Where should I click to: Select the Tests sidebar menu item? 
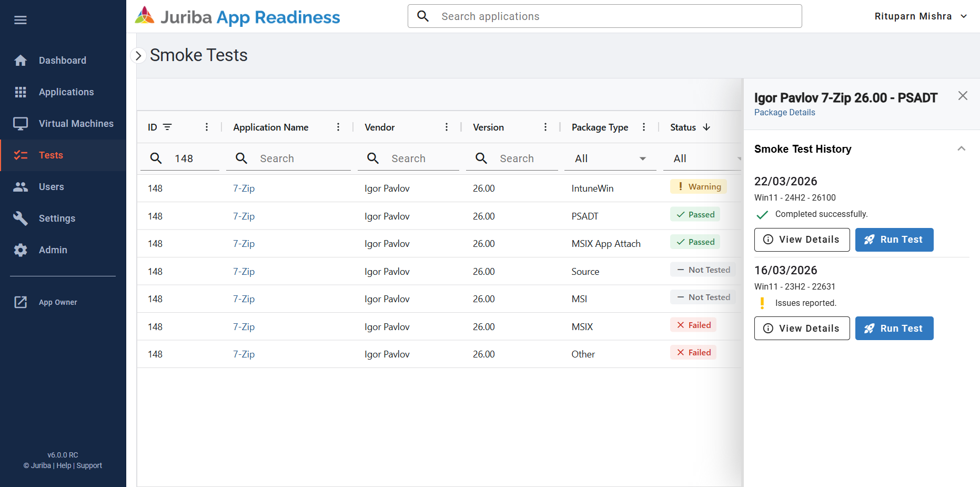point(63,155)
